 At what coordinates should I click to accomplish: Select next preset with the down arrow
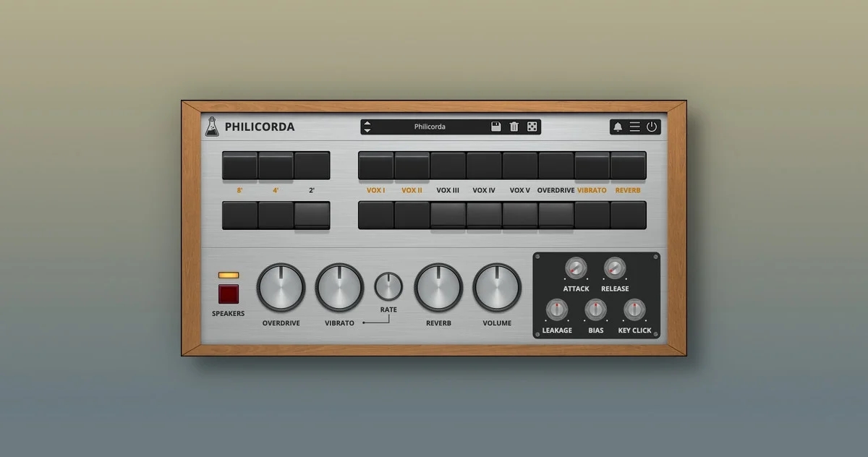tap(367, 131)
